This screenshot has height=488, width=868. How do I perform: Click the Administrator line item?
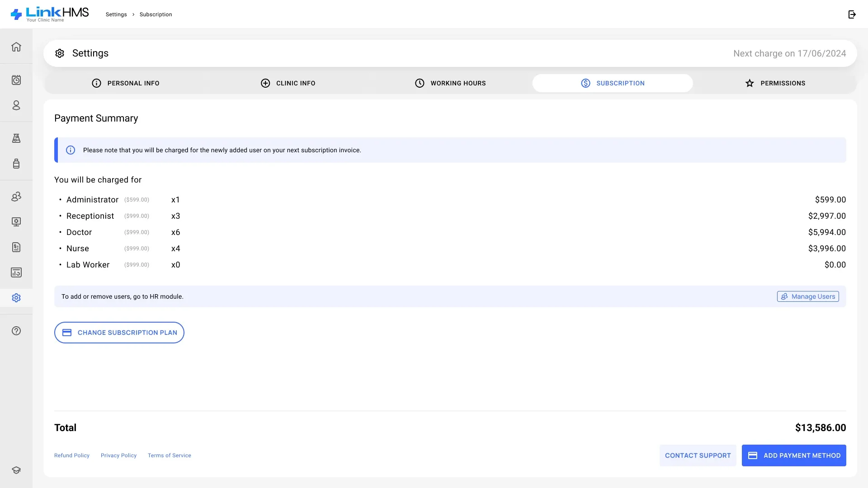point(450,200)
